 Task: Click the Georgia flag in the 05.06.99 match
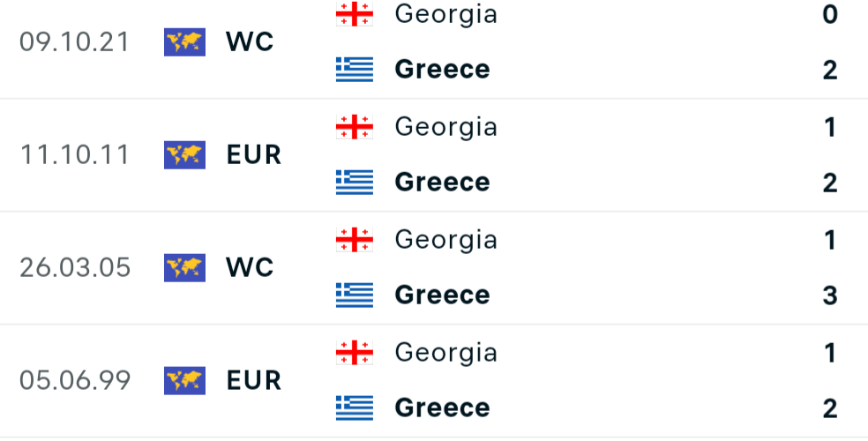click(355, 353)
